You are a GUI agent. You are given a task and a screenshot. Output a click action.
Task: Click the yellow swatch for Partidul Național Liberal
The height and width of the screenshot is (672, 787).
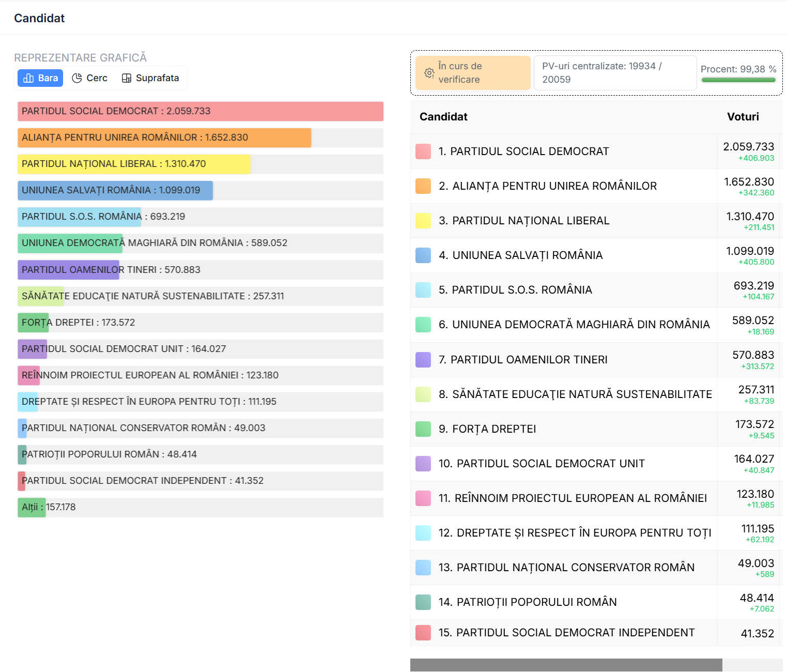point(423,221)
